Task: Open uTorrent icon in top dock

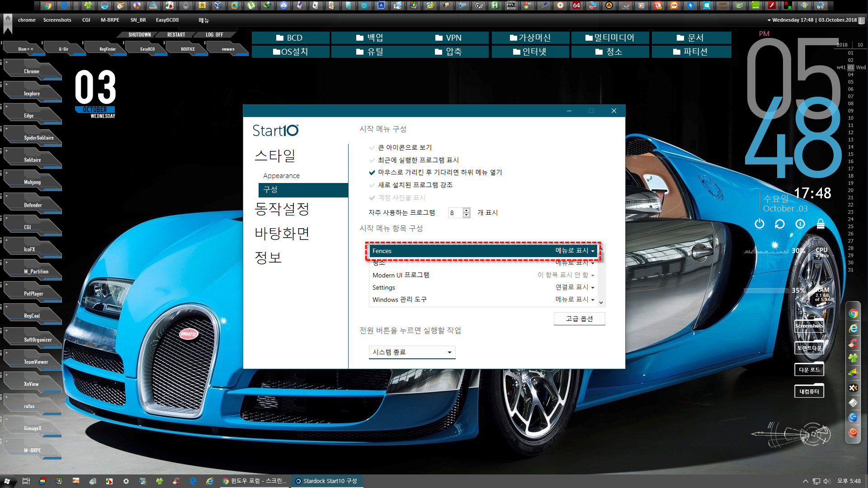Action: 251,5
